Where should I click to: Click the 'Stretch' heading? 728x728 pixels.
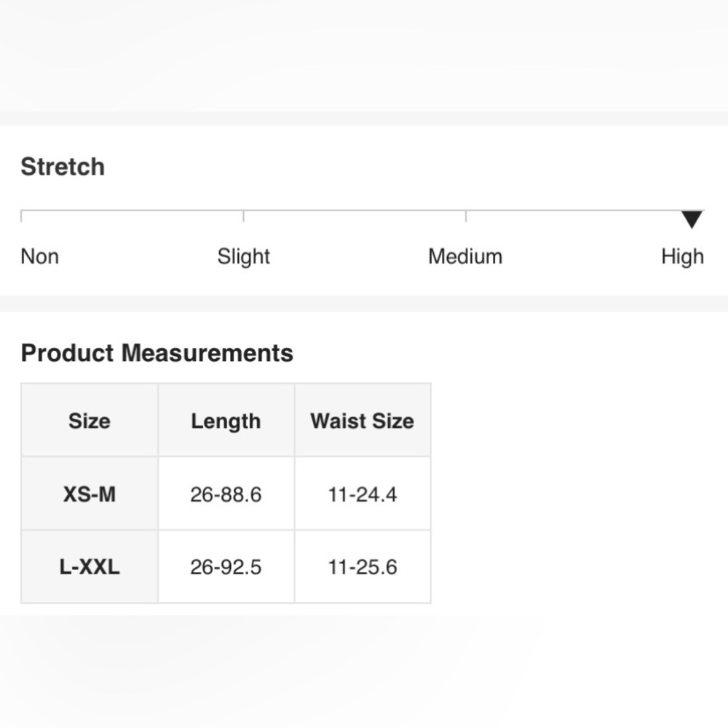point(63,167)
